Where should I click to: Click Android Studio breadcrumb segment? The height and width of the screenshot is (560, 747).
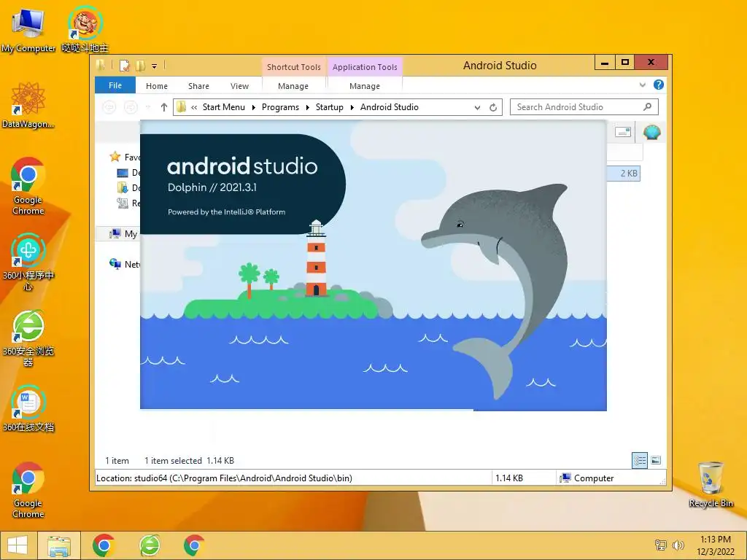point(390,107)
